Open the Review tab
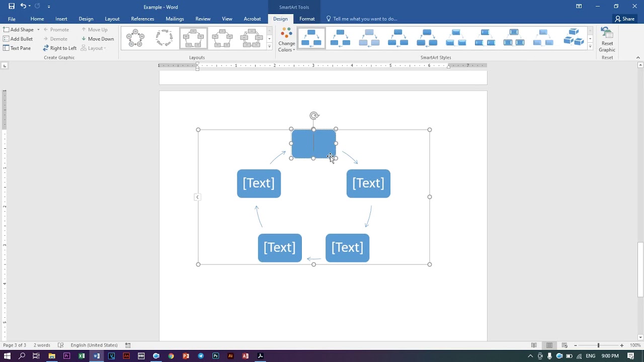The width and height of the screenshot is (644, 362). tap(203, 19)
